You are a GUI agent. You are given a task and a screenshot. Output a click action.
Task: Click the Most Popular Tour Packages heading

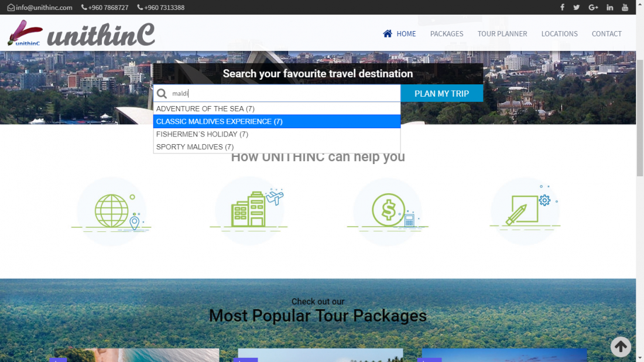point(318,316)
